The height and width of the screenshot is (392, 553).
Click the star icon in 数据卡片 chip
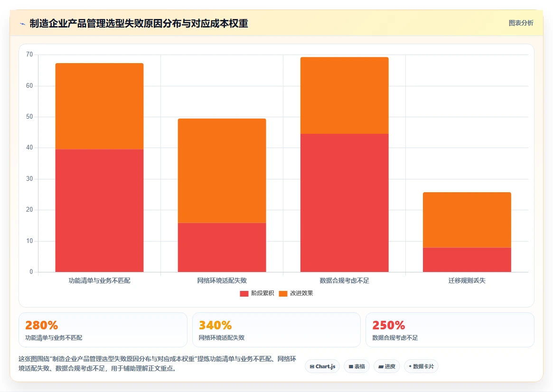click(410, 366)
